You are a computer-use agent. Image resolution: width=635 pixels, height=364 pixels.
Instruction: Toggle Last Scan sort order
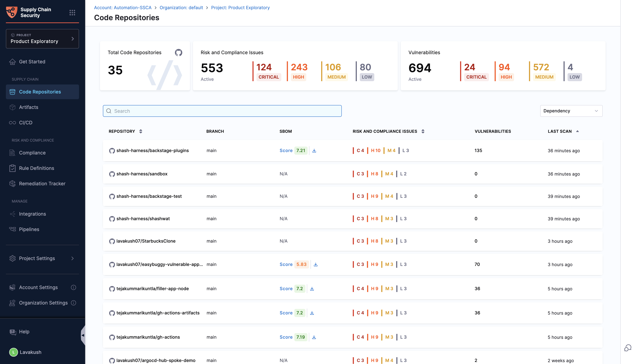tap(577, 131)
